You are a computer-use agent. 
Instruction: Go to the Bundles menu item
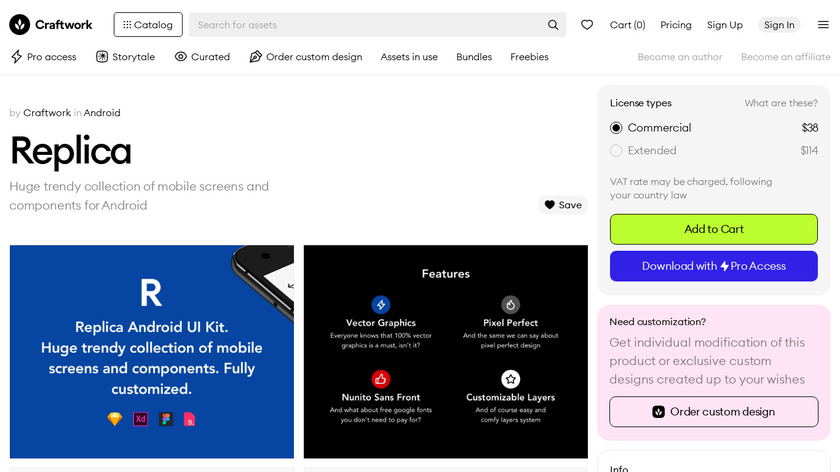pyautogui.click(x=474, y=57)
